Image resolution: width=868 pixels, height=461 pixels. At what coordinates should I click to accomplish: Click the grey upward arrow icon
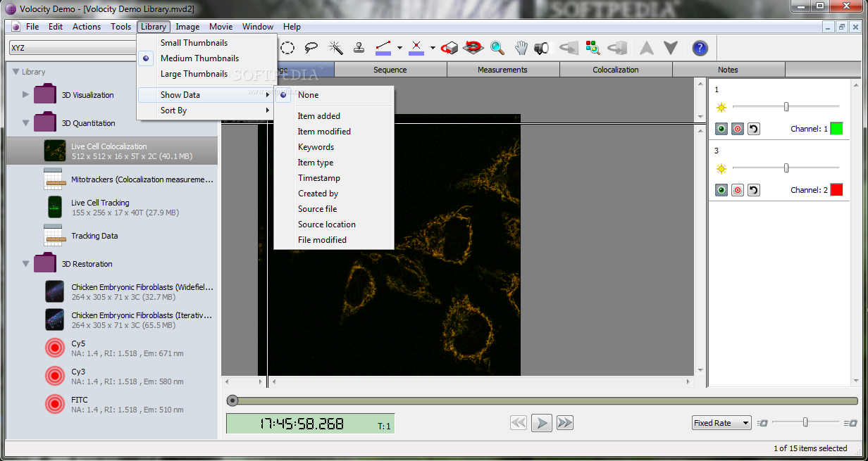point(647,48)
